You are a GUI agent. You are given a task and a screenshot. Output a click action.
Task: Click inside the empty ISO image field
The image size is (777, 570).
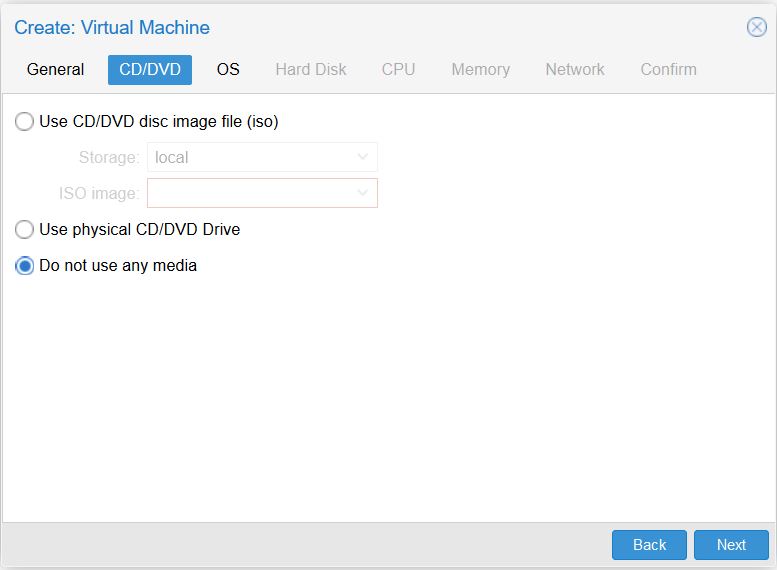pyautogui.click(x=252, y=193)
